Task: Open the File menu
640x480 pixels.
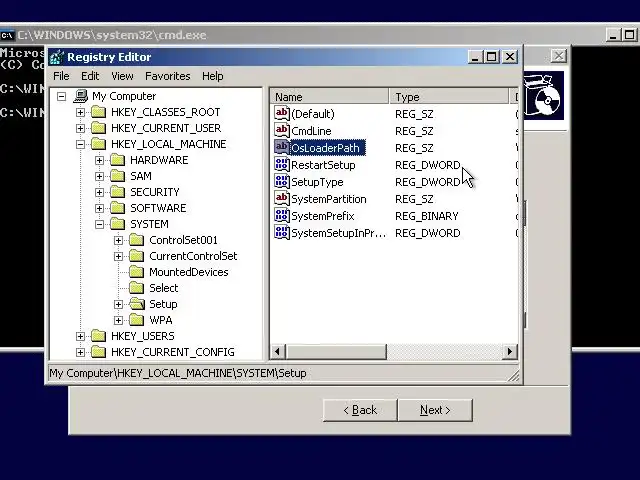Action: click(61, 76)
